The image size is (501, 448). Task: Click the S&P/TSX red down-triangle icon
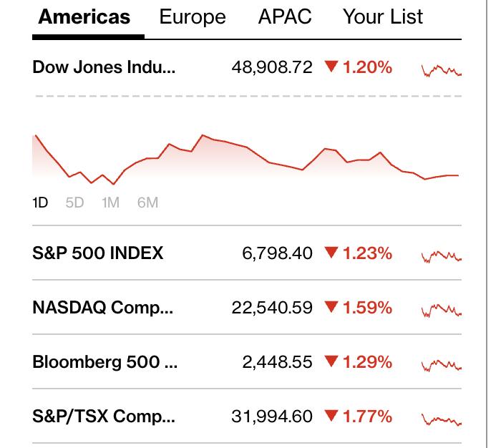[331, 417]
